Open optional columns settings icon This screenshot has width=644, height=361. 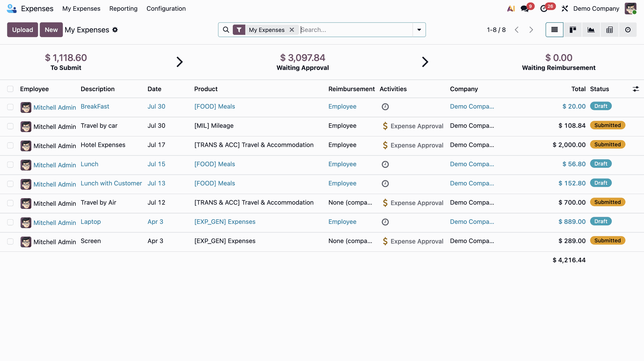click(636, 89)
